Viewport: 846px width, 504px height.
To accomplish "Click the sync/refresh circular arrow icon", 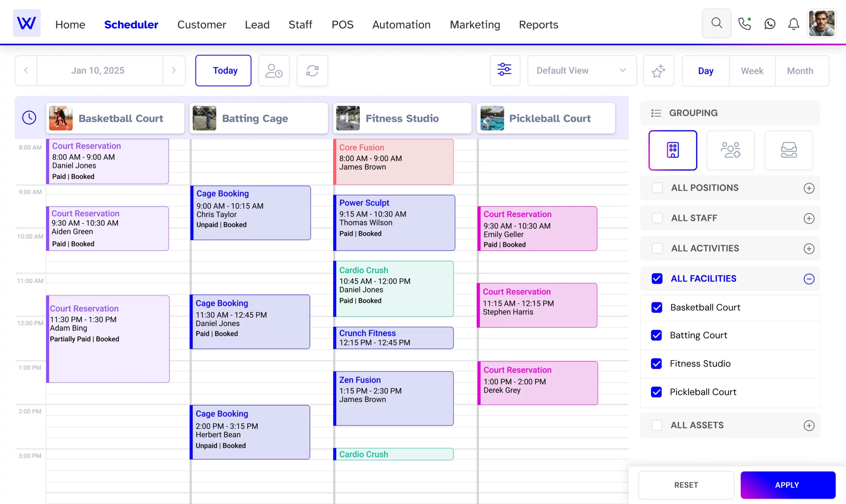I will [313, 70].
